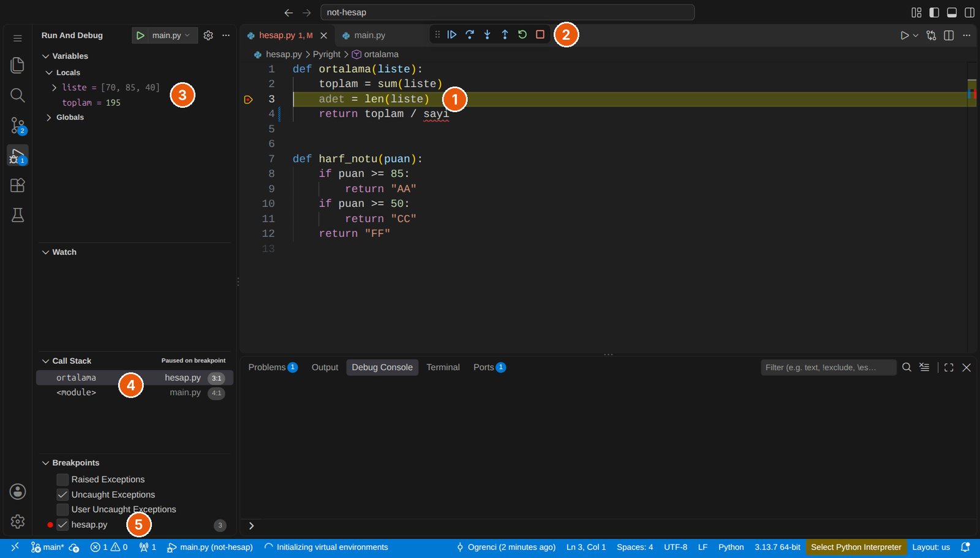Click the Debug Console filter field
980x558 pixels.
(x=828, y=368)
